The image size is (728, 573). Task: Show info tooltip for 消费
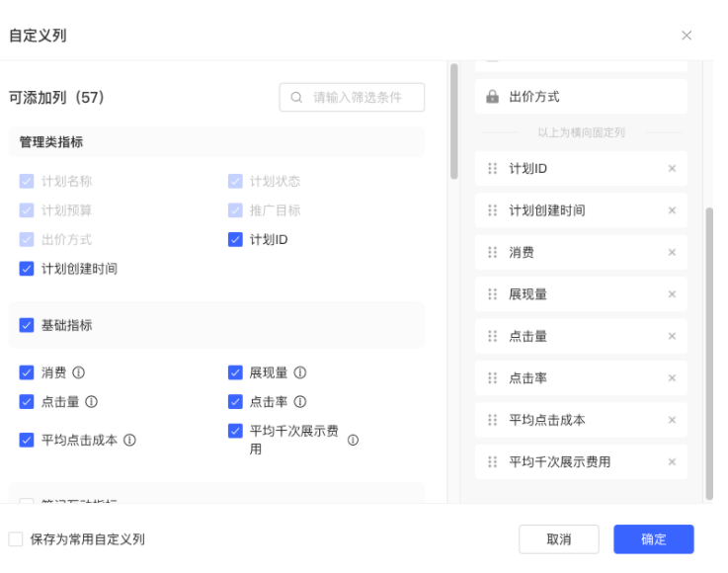(x=78, y=372)
